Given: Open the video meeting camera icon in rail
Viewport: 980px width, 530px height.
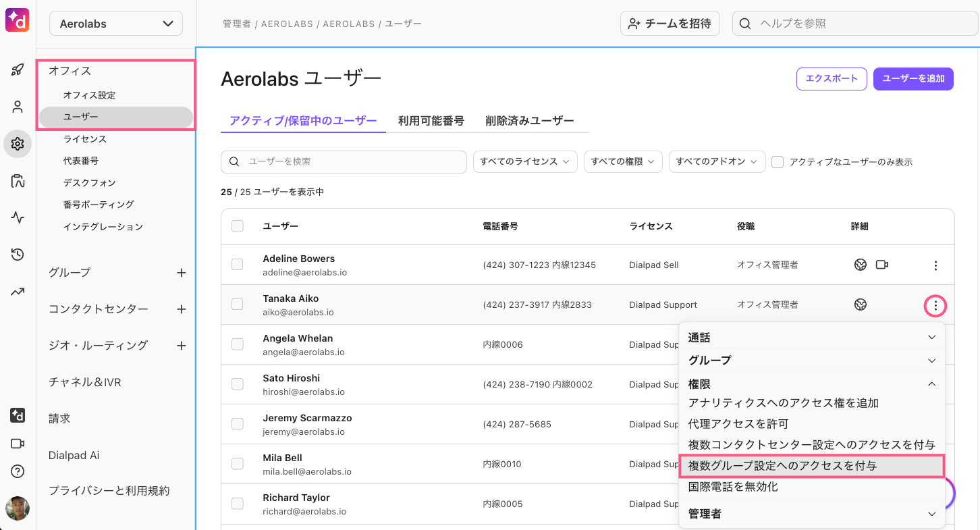Looking at the screenshot, I should coord(18,444).
